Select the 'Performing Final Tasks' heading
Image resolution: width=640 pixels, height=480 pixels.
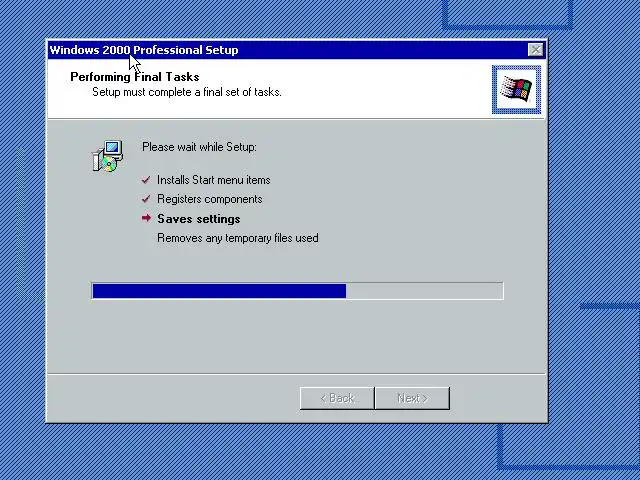135,77
